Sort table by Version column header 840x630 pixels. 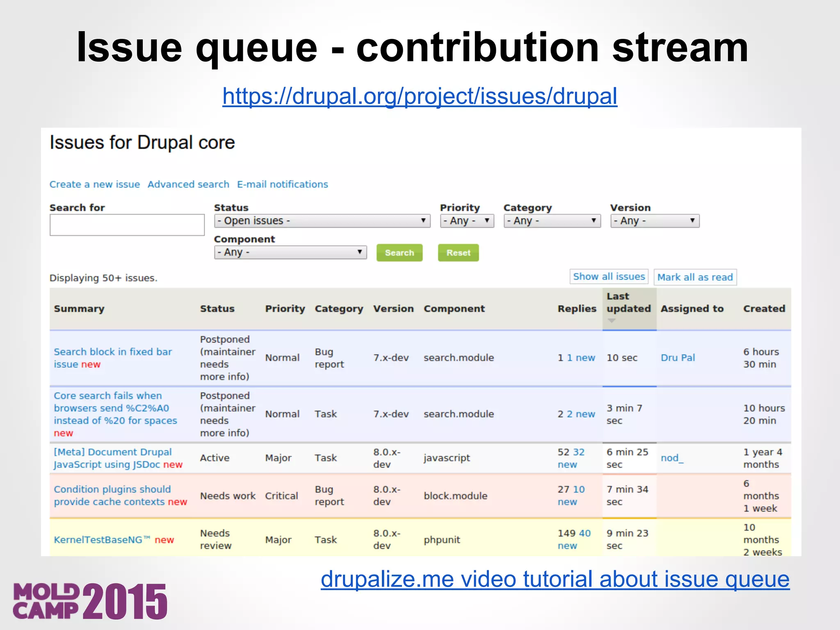[x=393, y=309]
